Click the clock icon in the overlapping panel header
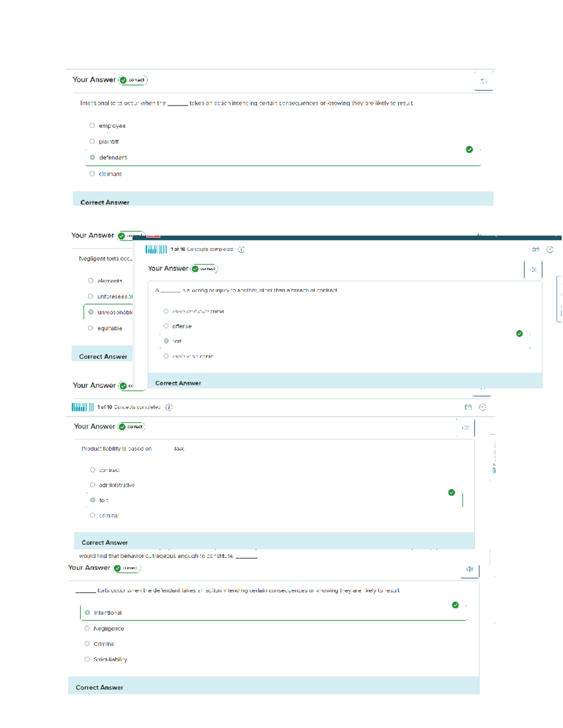The width and height of the screenshot is (563, 728). 550,249
